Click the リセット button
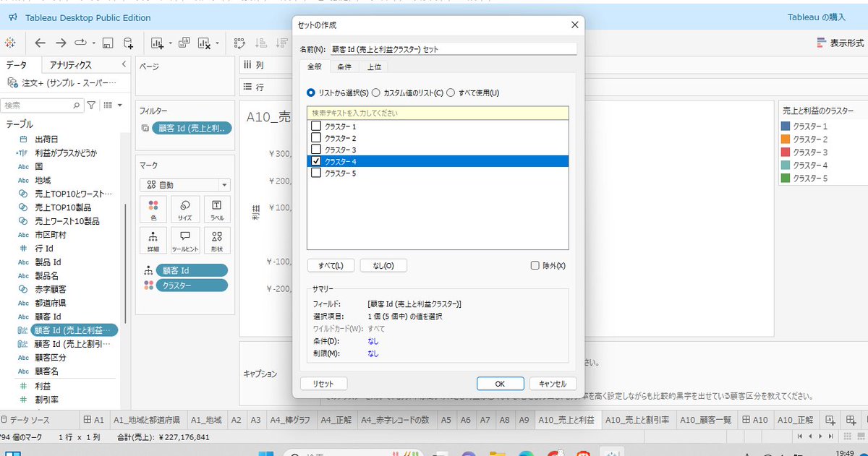Viewport: 868px width, 456px height. click(323, 384)
